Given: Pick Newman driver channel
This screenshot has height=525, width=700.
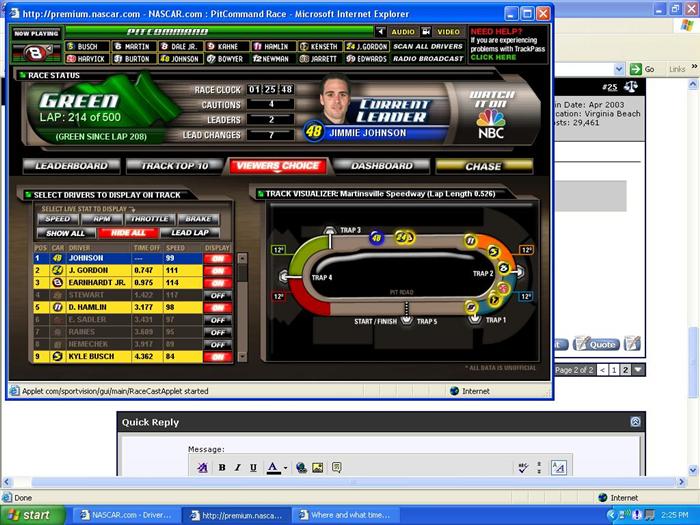Looking at the screenshot, I should [x=274, y=58].
